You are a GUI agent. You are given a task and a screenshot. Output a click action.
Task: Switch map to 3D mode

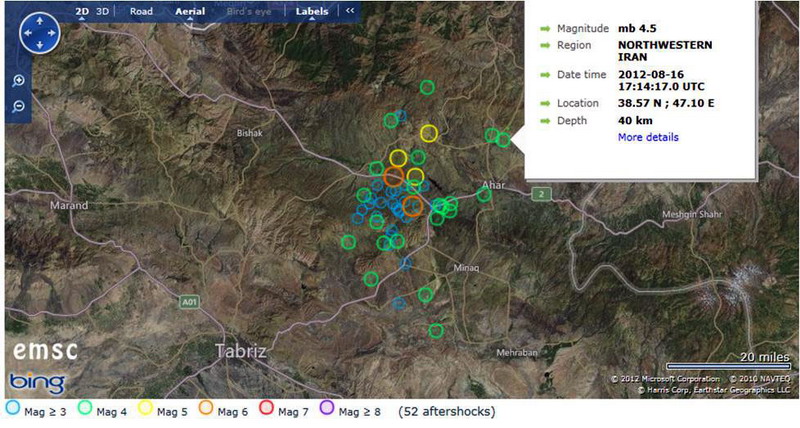(x=102, y=12)
